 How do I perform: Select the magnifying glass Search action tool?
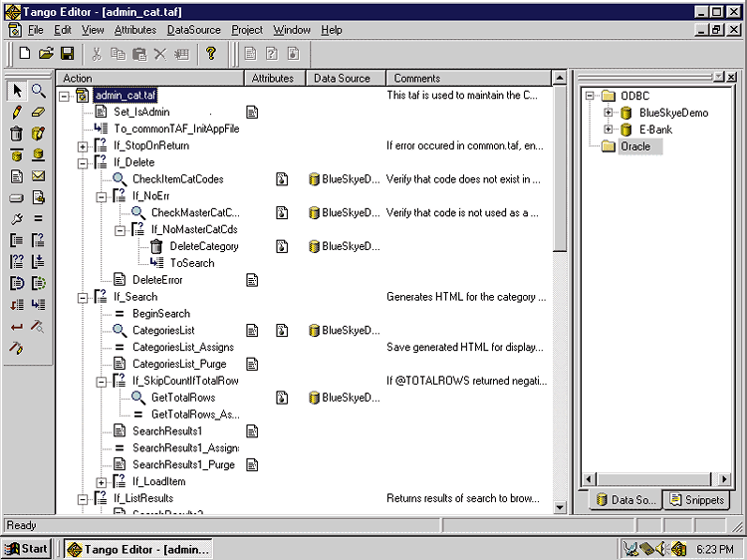coord(39,90)
